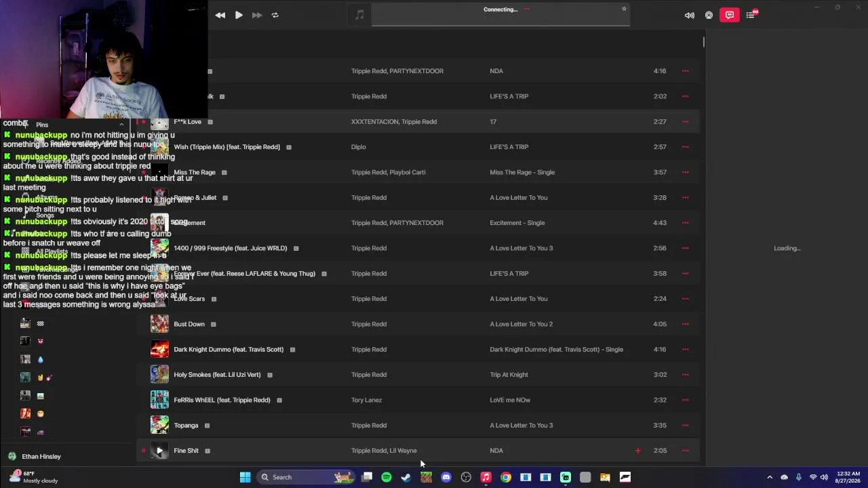Open the album A Love Letter To You 2

pyautogui.click(x=521, y=324)
